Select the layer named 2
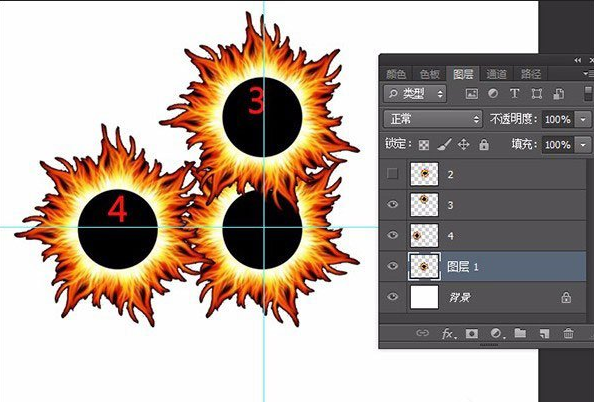 [x=450, y=175]
